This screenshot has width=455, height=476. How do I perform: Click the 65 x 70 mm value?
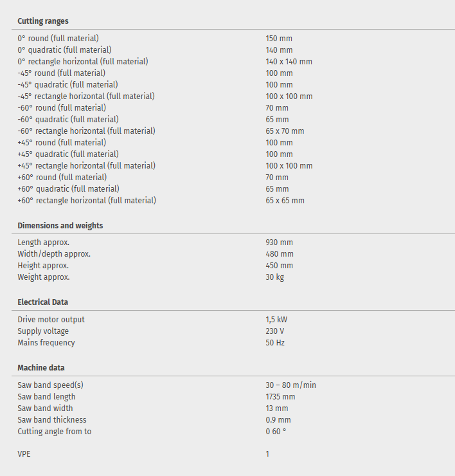click(285, 131)
